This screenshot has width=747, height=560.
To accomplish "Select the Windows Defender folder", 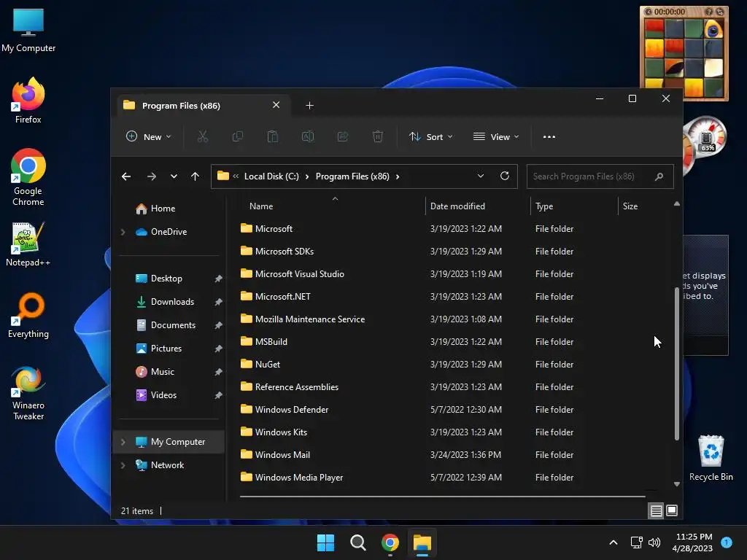I will pos(292,410).
